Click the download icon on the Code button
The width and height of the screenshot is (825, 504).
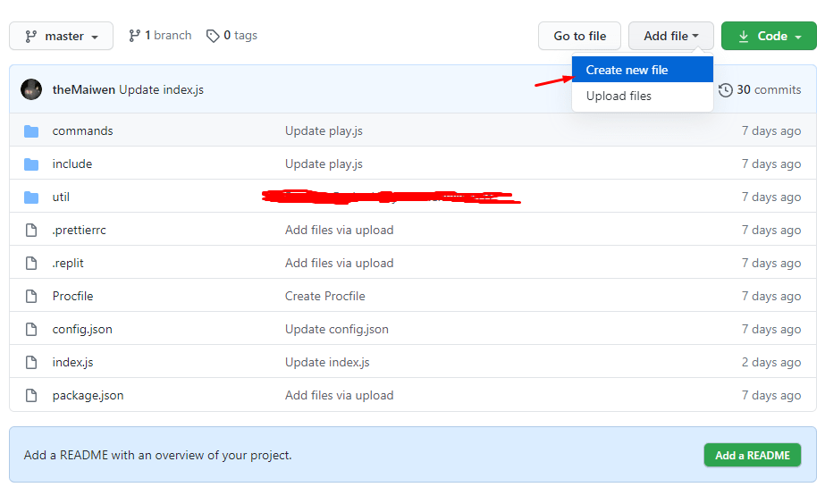point(744,37)
